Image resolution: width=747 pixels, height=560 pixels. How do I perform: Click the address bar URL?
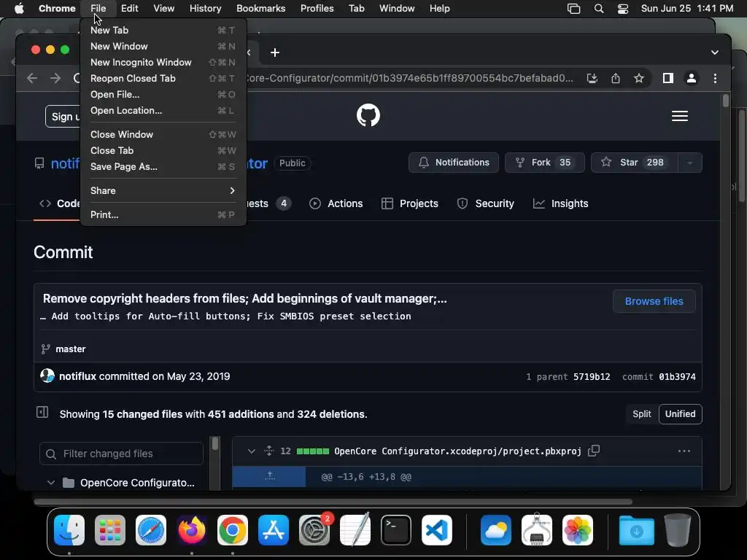pyautogui.click(x=410, y=78)
